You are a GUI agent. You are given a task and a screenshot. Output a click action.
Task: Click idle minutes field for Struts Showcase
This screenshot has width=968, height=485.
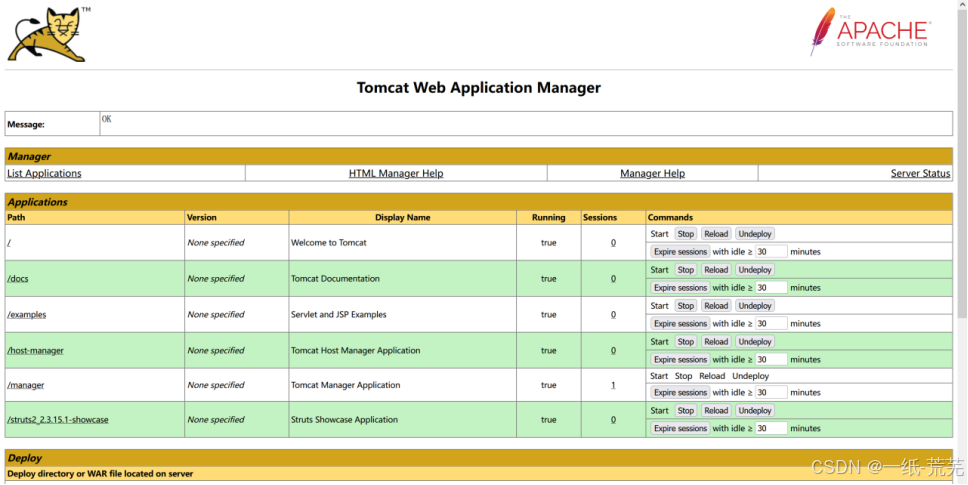pyautogui.click(x=771, y=428)
